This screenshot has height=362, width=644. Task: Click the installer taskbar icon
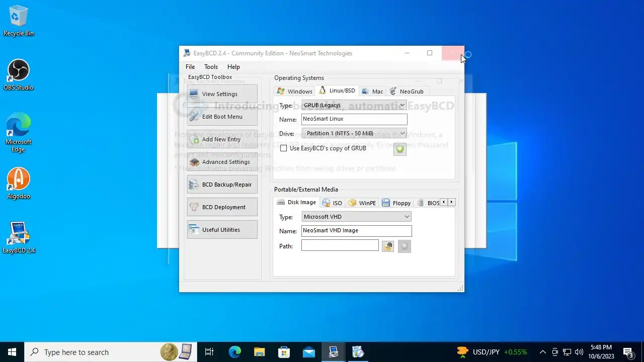pyautogui.click(x=358, y=352)
